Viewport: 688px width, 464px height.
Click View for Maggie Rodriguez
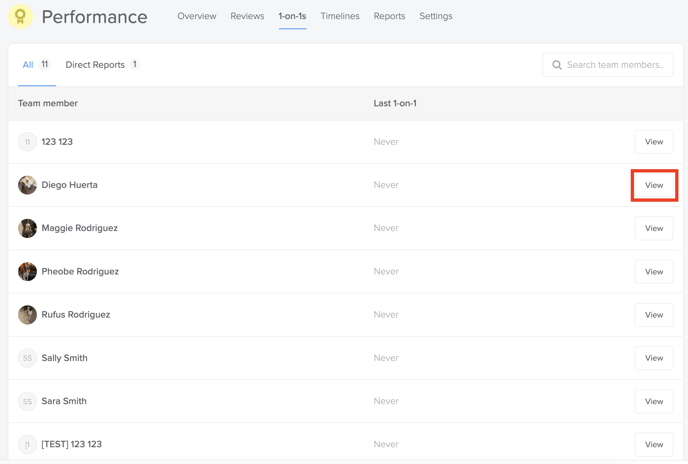(654, 228)
